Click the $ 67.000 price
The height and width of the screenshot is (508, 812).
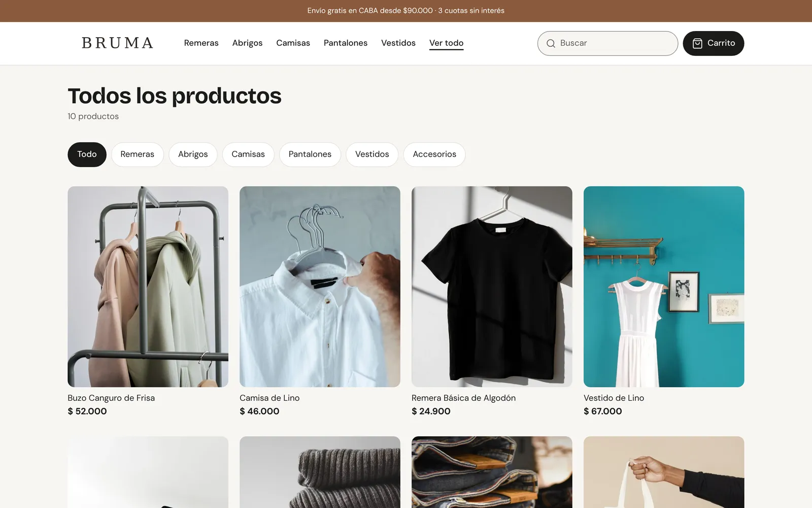pyautogui.click(x=602, y=411)
